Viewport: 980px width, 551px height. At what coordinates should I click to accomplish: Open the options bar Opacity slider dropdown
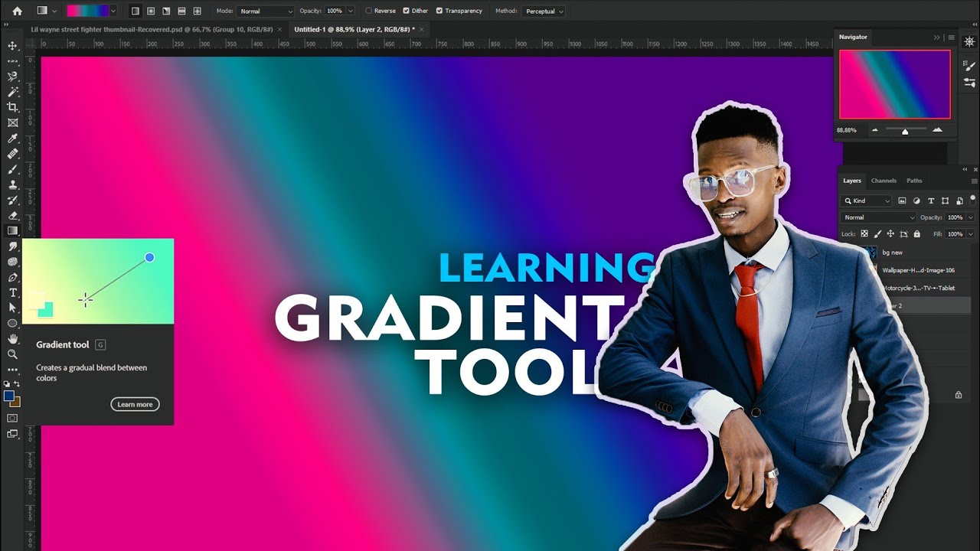coord(351,11)
